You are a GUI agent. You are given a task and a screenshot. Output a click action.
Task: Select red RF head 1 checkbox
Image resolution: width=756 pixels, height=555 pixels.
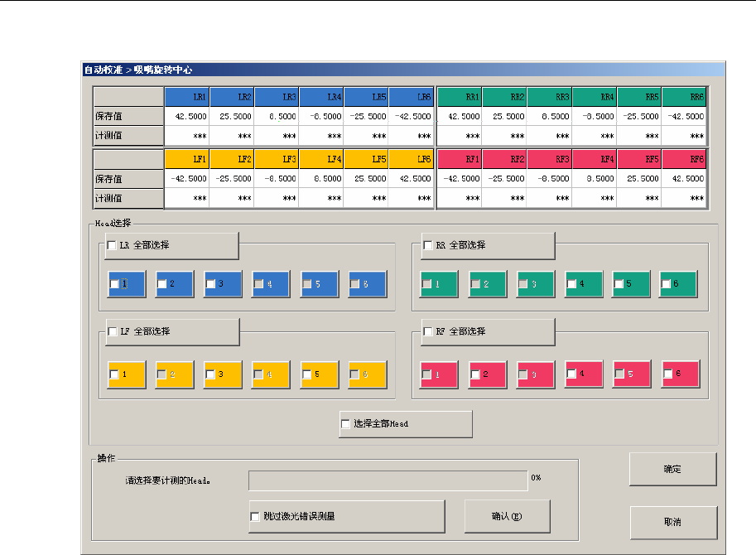tap(426, 374)
